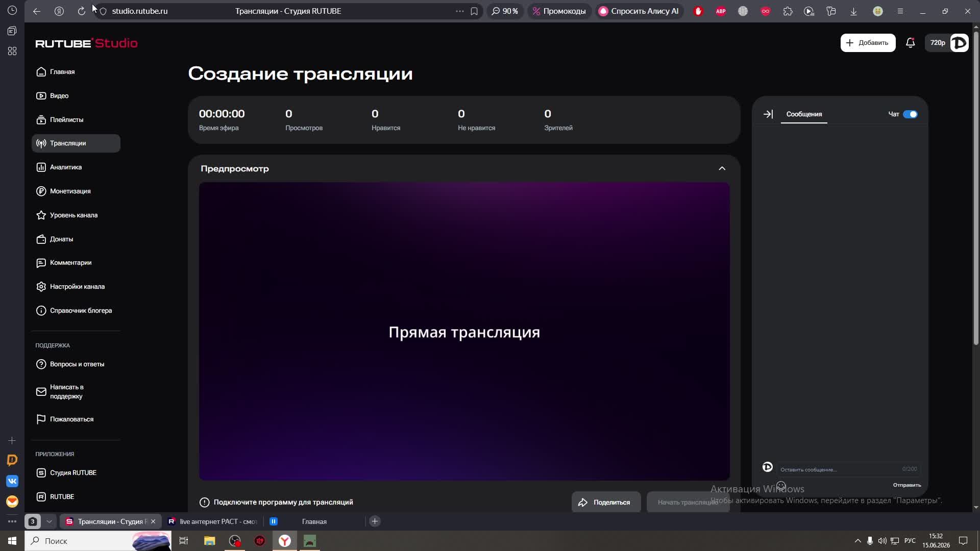This screenshot has height=551, width=980.
Task: Collapse the Предпросмотр section
Action: coord(722,168)
